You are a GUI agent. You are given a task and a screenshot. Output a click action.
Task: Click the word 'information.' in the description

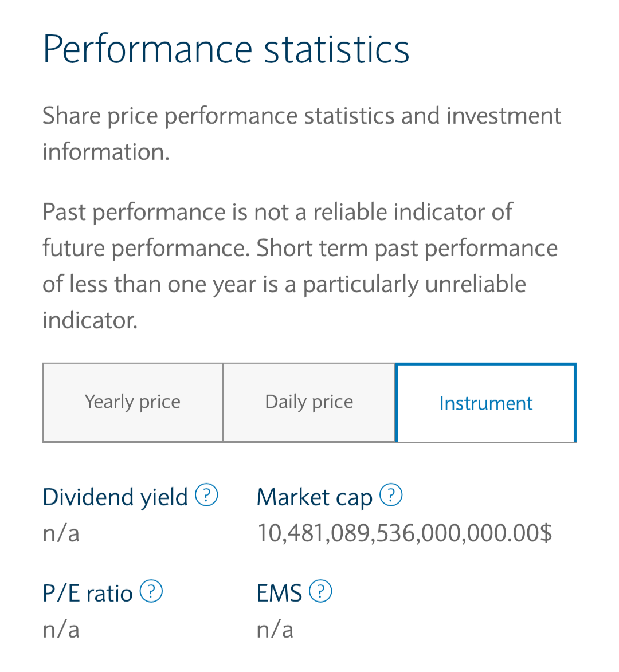[106, 152]
